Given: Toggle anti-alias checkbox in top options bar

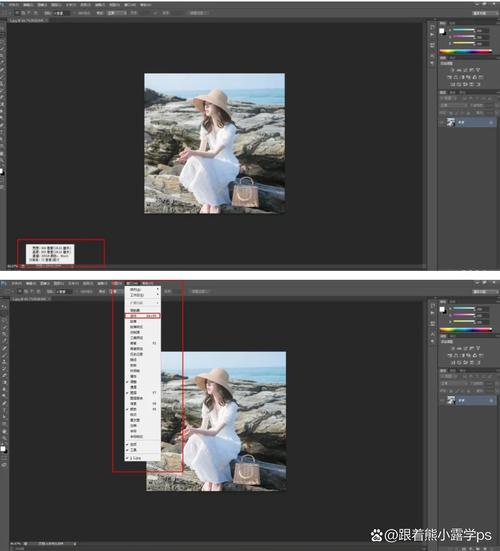Looking at the screenshot, I should pos(75,13).
